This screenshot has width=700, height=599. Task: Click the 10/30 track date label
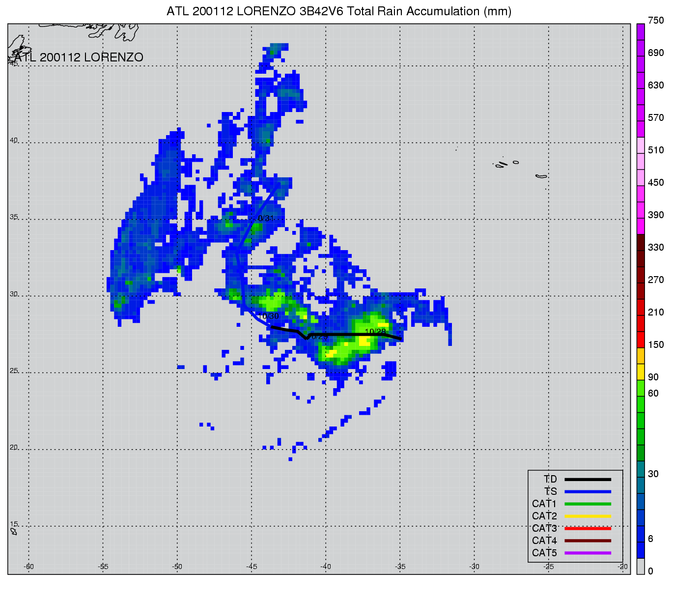click(x=268, y=316)
